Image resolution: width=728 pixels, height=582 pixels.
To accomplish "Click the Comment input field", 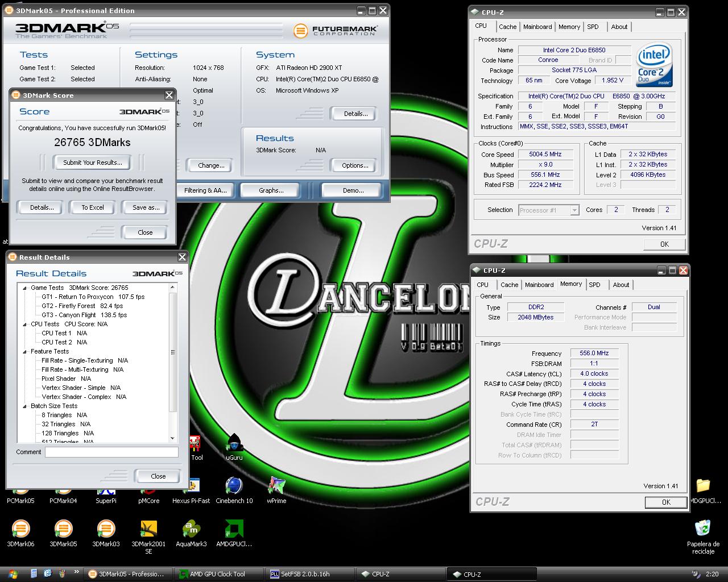I will [111, 452].
